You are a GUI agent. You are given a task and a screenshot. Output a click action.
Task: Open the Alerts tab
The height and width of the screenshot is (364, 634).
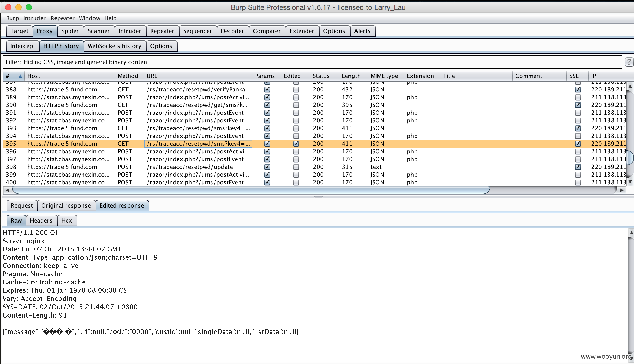pos(362,31)
